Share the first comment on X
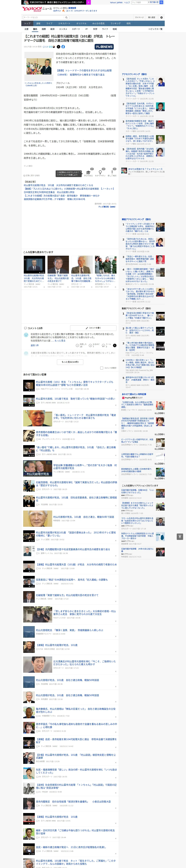Viewport: 186px width, 868px height. pos(114,345)
